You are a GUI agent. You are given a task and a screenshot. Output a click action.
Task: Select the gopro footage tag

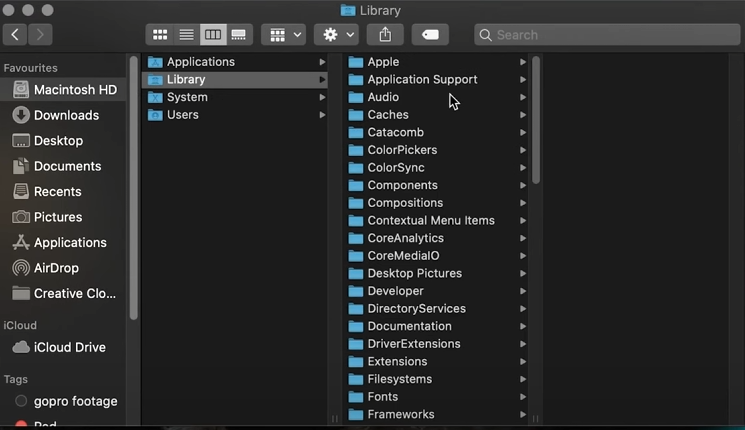(64, 401)
